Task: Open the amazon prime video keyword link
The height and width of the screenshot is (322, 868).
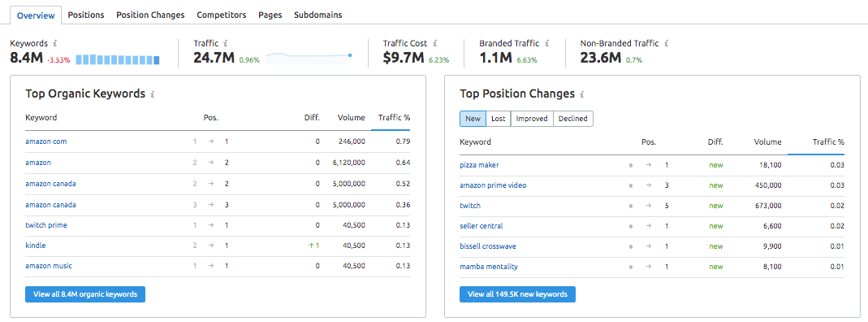Action: (x=493, y=185)
